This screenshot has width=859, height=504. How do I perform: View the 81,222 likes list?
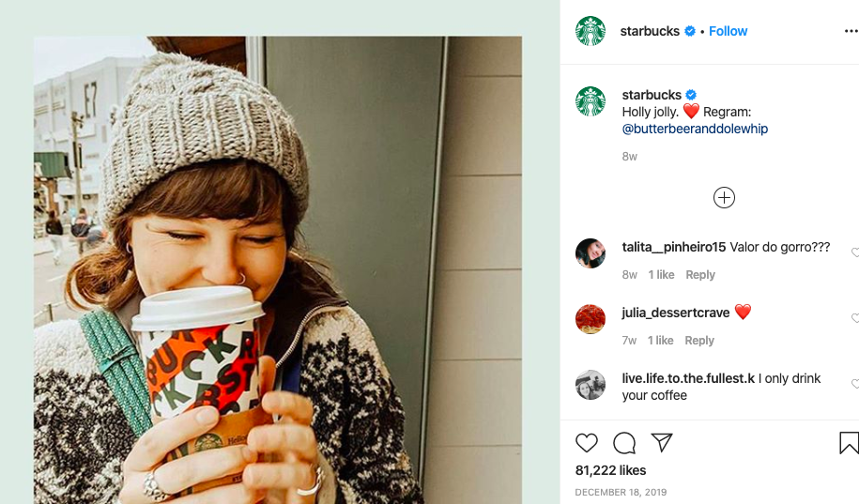tap(610, 470)
